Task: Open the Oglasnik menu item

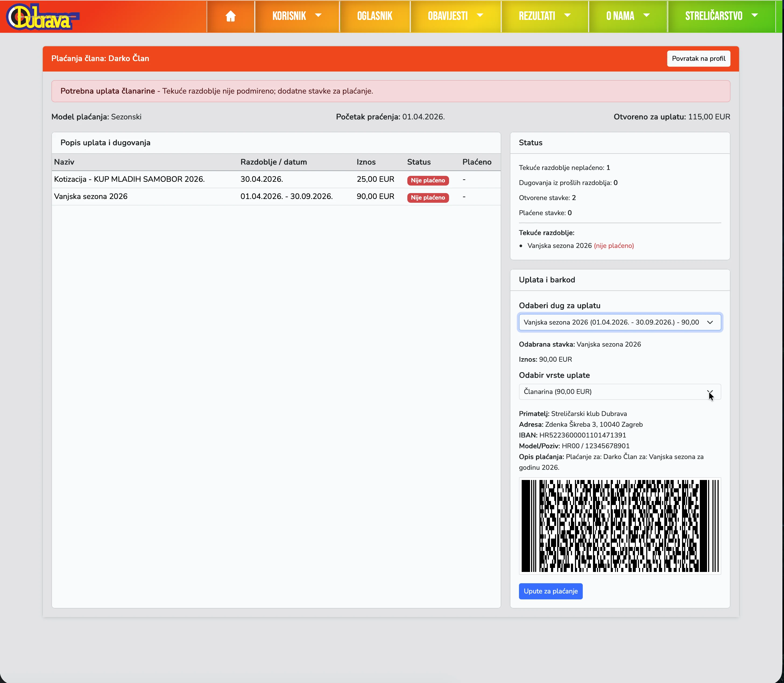Action: point(375,16)
